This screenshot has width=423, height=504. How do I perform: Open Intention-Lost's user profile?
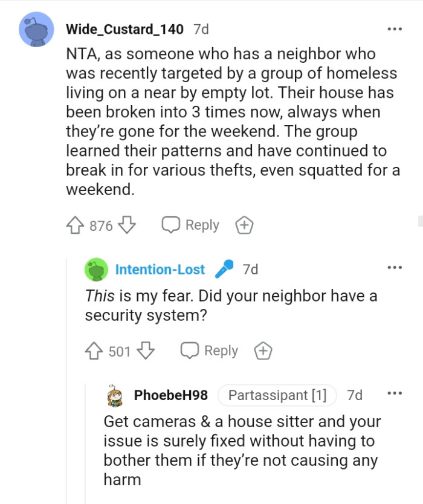point(160,270)
